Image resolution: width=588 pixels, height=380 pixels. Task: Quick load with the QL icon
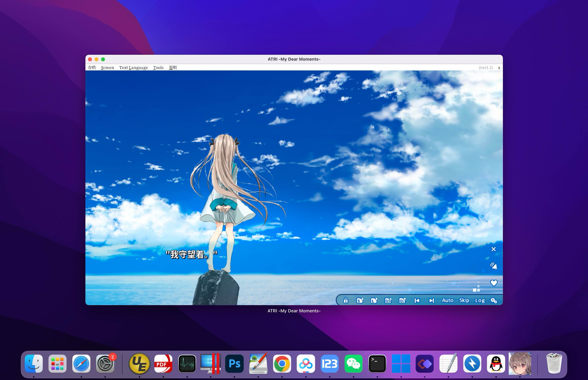(402, 300)
